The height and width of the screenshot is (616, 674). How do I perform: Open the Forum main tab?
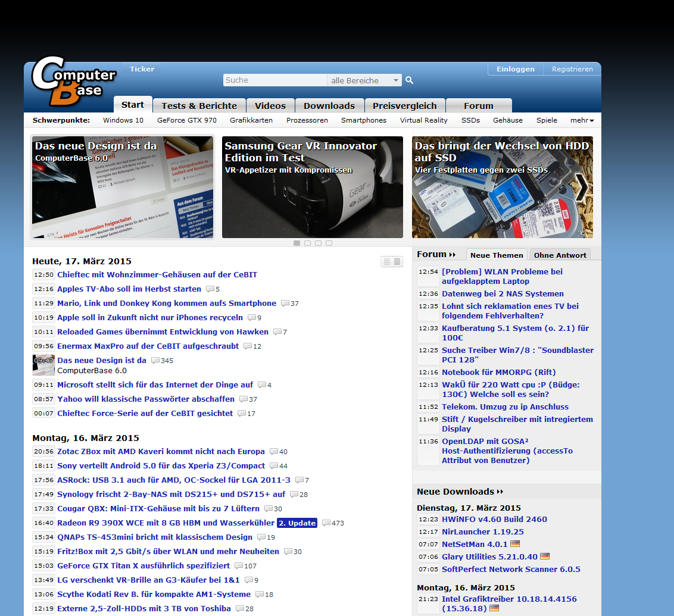pyautogui.click(x=479, y=106)
